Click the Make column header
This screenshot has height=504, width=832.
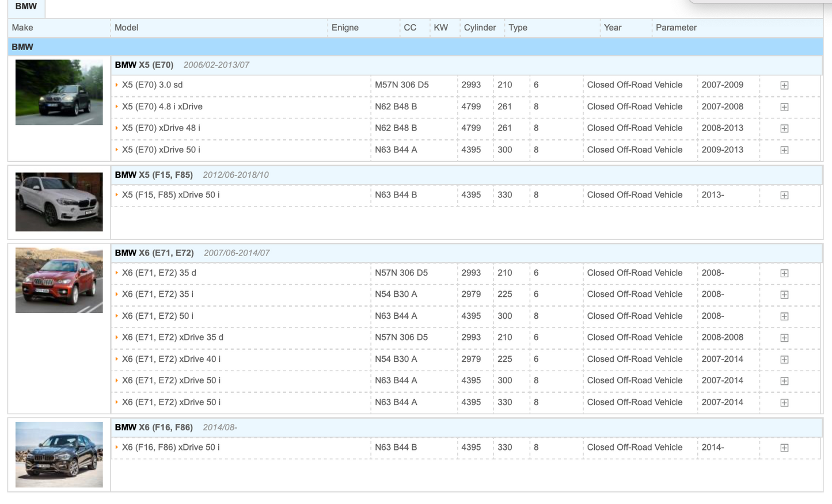click(x=59, y=28)
